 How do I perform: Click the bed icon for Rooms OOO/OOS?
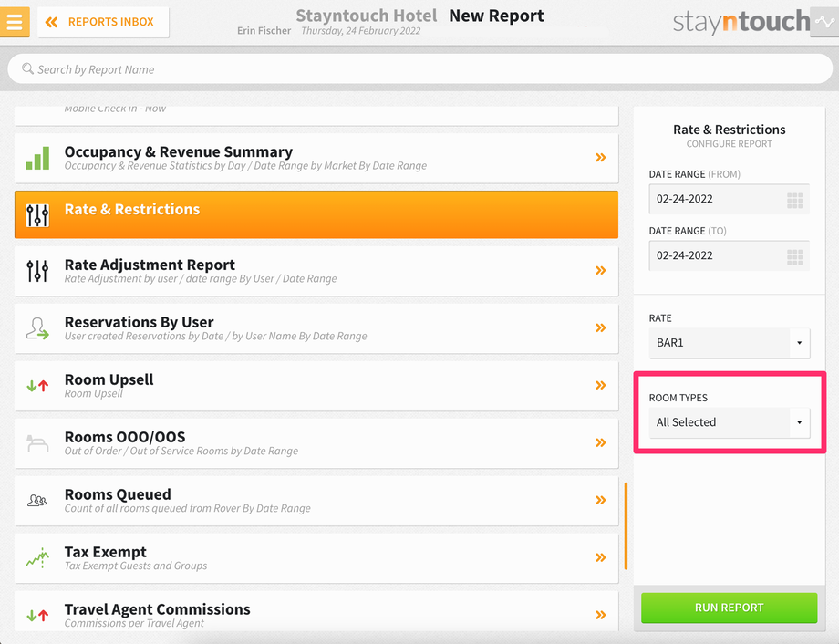(37, 443)
